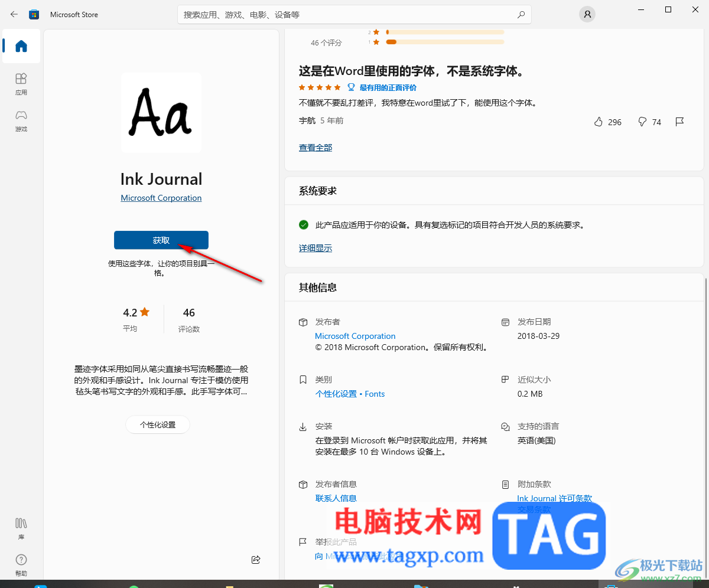Click the 近似大小 icon
The image size is (709, 588).
[x=505, y=380]
